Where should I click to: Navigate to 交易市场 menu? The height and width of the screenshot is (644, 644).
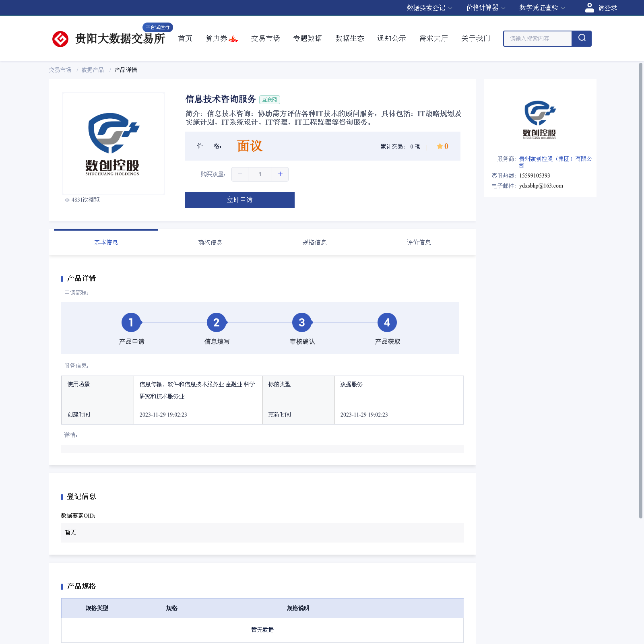[x=266, y=38]
